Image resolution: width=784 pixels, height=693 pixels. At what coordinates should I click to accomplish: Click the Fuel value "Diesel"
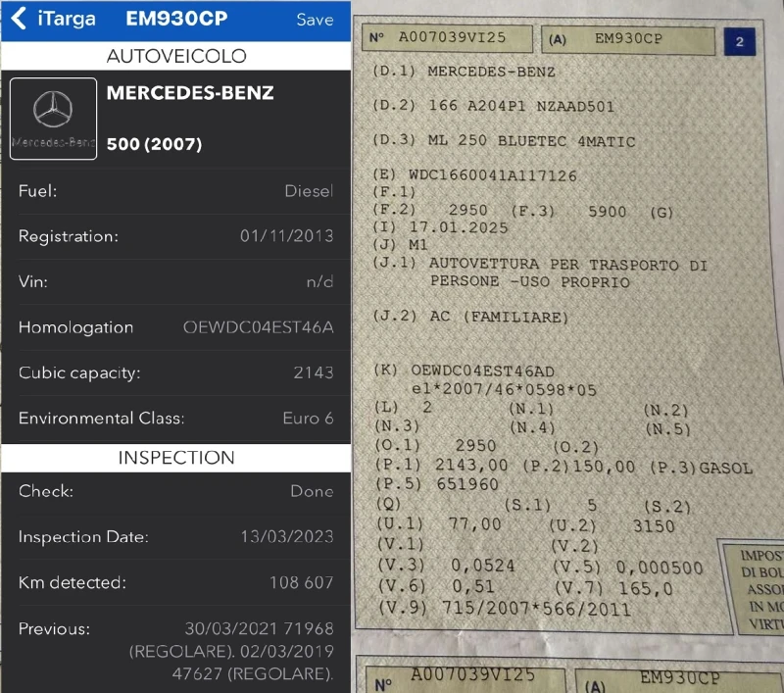click(x=309, y=191)
